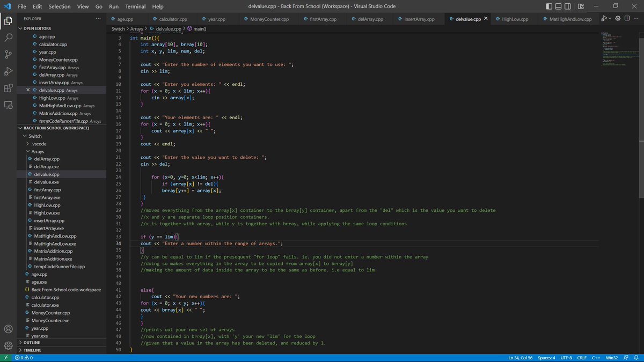644x362 pixels.
Task: Change line endings via CRLF
Action: (x=582, y=358)
